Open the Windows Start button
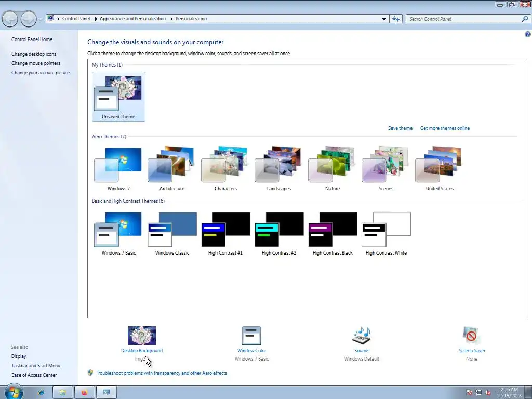532x399 pixels. 14,392
